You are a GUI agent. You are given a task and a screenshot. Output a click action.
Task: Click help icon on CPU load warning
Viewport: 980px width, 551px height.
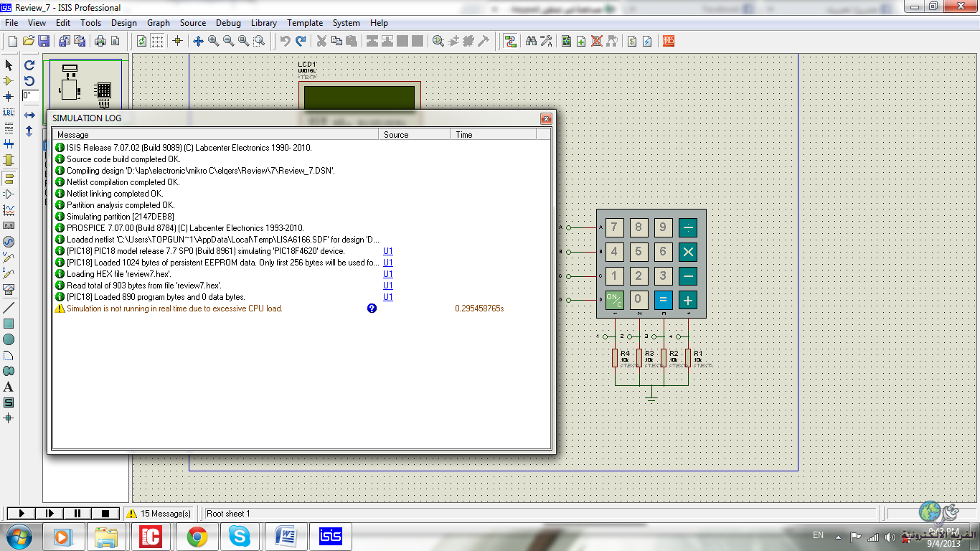pyautogui.click(x=372, y=309)
